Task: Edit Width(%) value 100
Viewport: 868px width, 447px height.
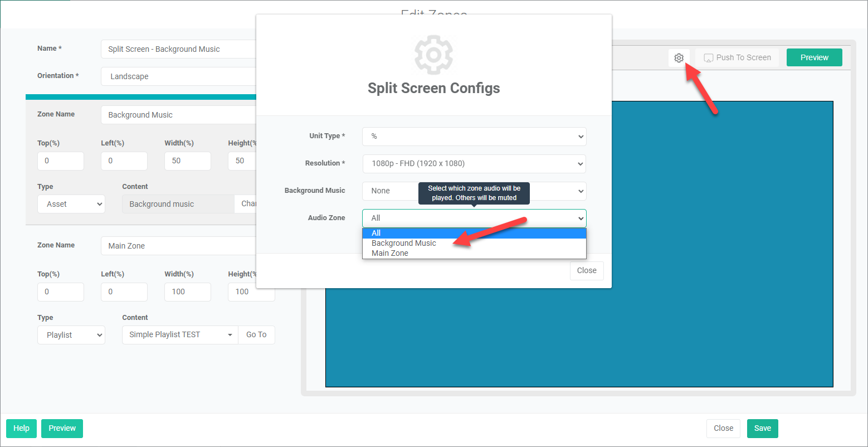Action: tap(188, 291)
